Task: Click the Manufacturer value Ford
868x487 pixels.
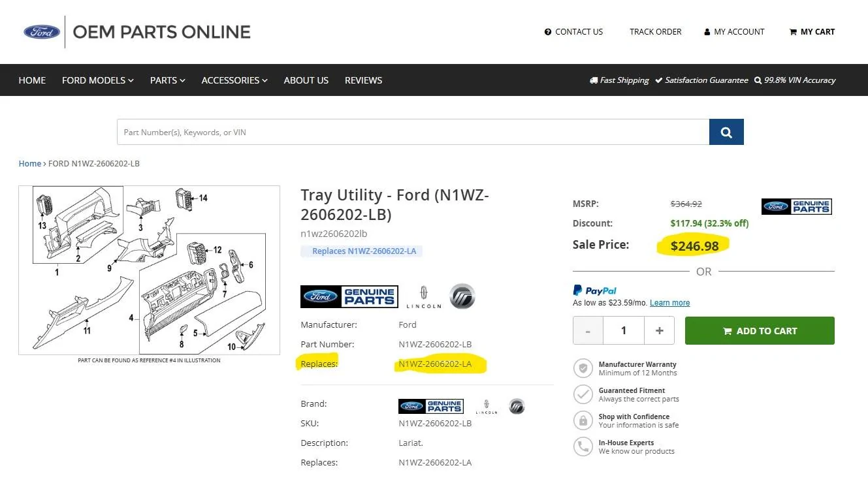Action: pyautogui.click(x=408, y=324)
